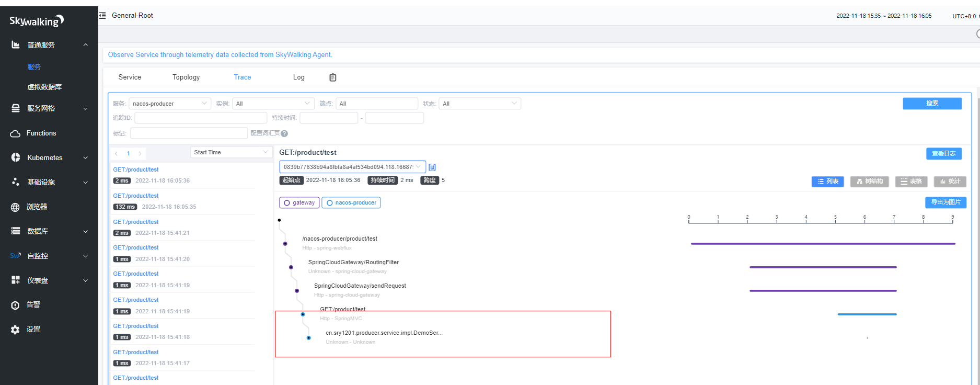The height and width of the screenshot is (385, 980).
Task: Click the help icon next to 配置词汇页
Action: click(284, 133)
